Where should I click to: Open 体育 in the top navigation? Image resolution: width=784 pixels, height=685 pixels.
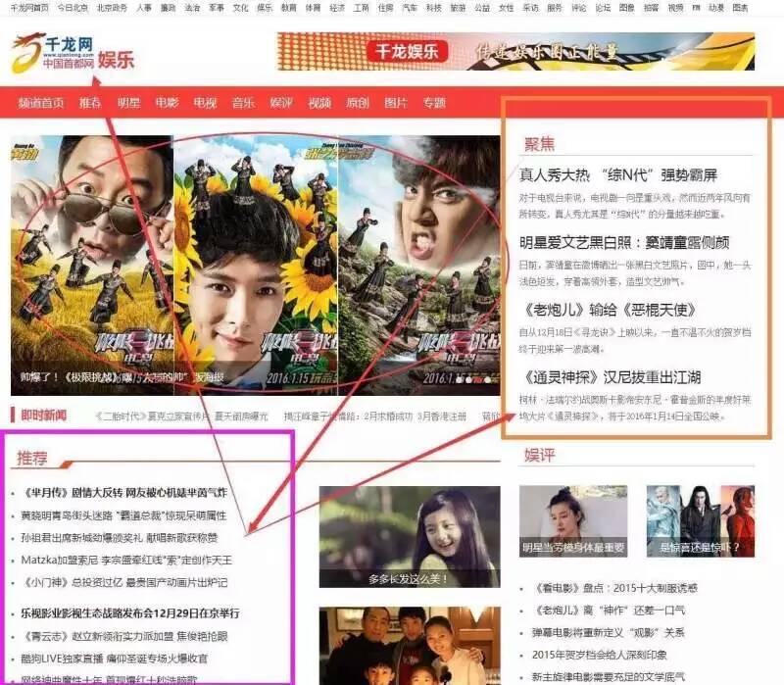[313, 8]
